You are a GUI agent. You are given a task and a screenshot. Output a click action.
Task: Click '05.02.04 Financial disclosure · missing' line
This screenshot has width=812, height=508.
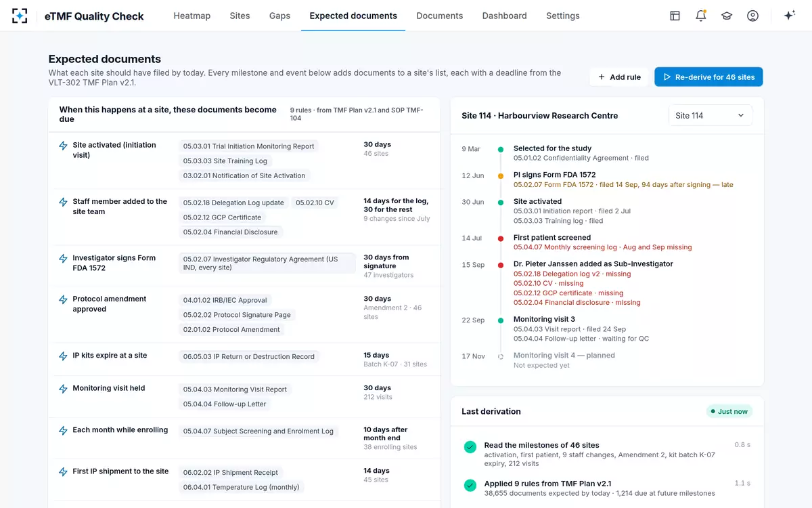coord(577,303)
